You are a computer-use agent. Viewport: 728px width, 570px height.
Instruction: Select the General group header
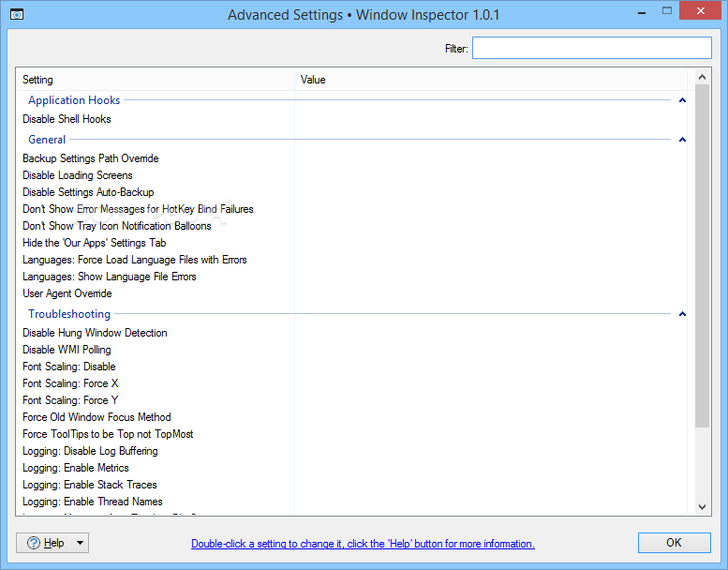click(47, 140)
